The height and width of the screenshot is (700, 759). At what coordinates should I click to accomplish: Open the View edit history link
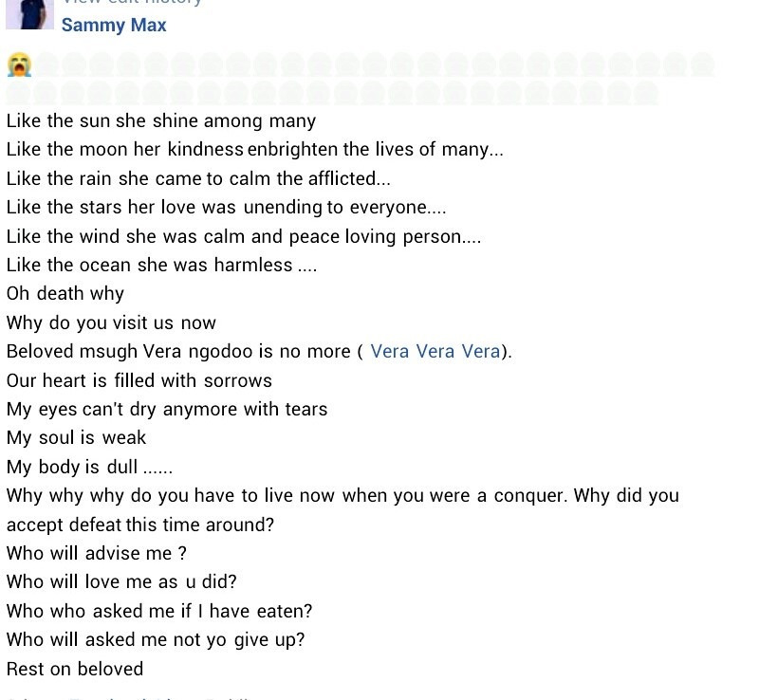(133, 3)
